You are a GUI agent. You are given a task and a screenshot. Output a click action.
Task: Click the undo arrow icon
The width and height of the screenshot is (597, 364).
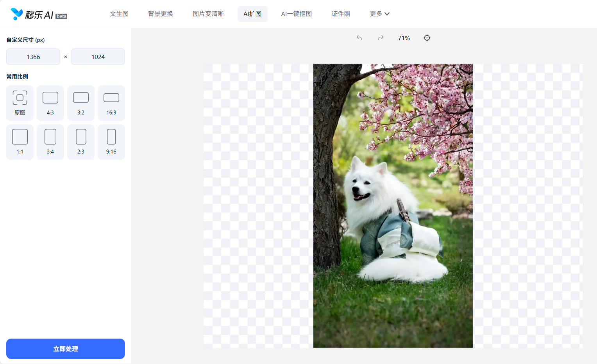[359, 38]
